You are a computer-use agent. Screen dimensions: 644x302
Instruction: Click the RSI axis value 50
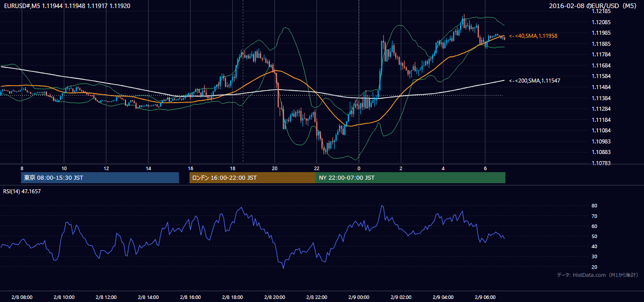pos(594,236)
